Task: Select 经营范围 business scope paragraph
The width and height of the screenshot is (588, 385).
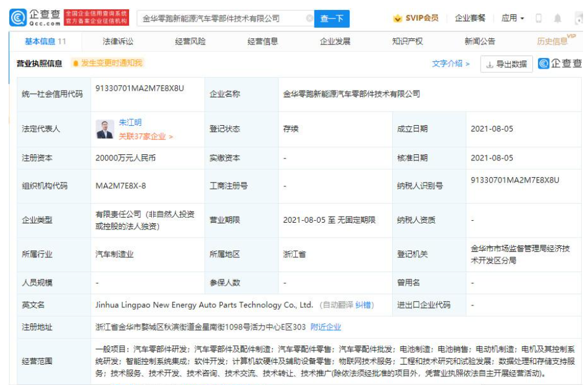Action: point(335,362)
